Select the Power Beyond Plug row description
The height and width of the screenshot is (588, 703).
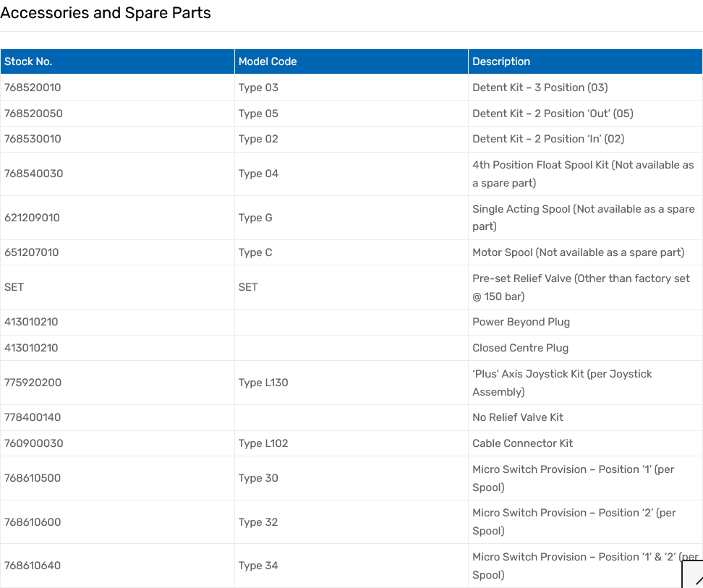521,322
